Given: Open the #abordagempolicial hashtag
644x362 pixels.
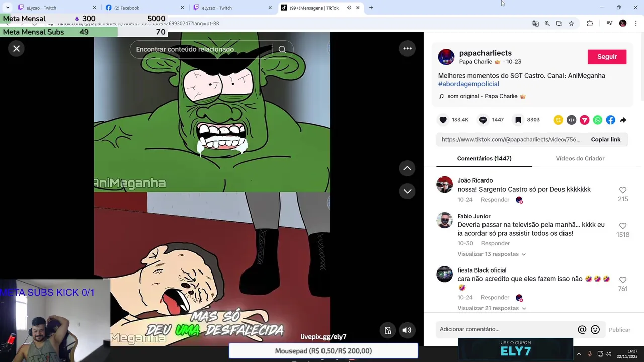Looking at the screenshot, I should click(x=468, y=84).
